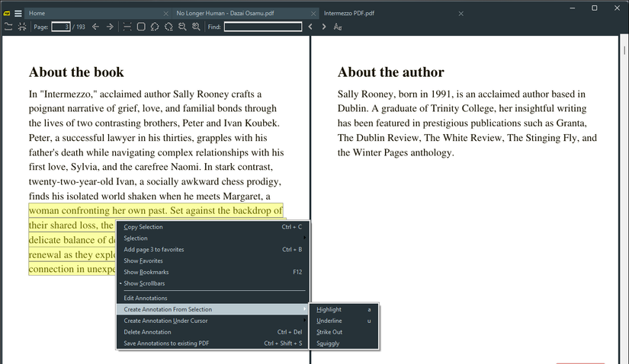629x364 pixels.
Task: Go to previous page with left arrow
Action: 95,27
